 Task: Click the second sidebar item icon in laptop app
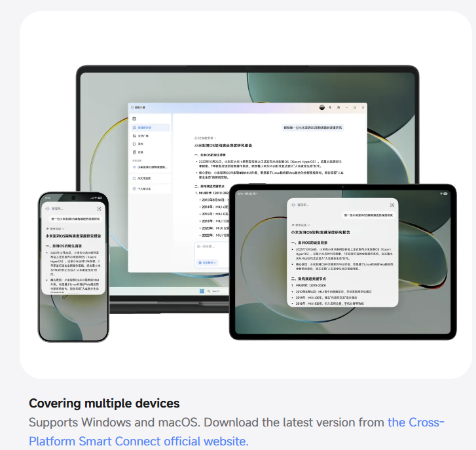[x=134, y=136]
